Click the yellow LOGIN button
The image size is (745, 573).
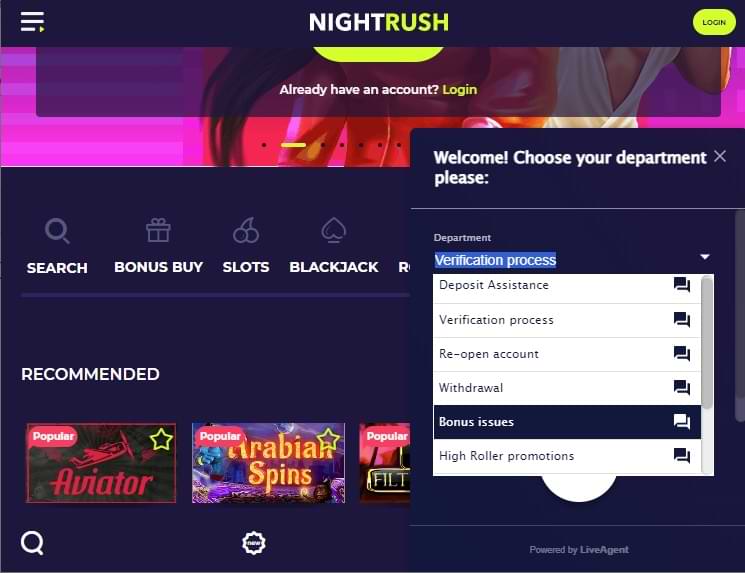click(714, 22)
